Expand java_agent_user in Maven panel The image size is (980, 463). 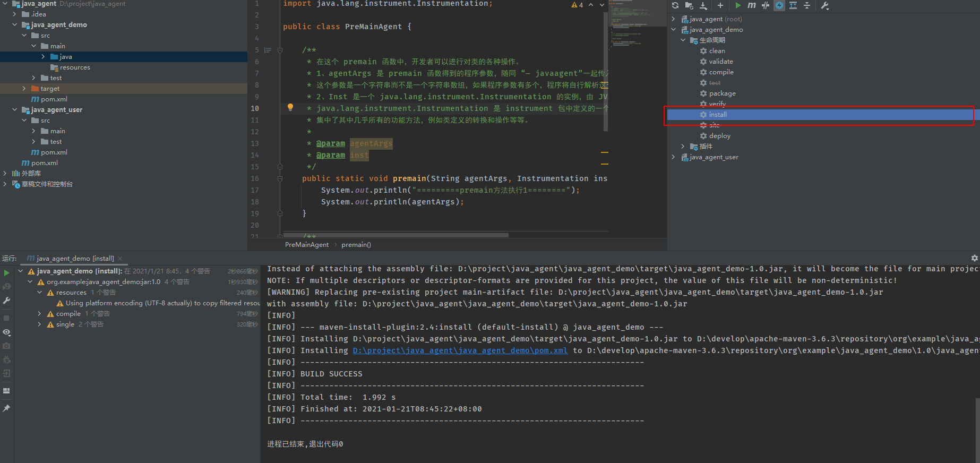pyautogui.click(x=674, y=157)
